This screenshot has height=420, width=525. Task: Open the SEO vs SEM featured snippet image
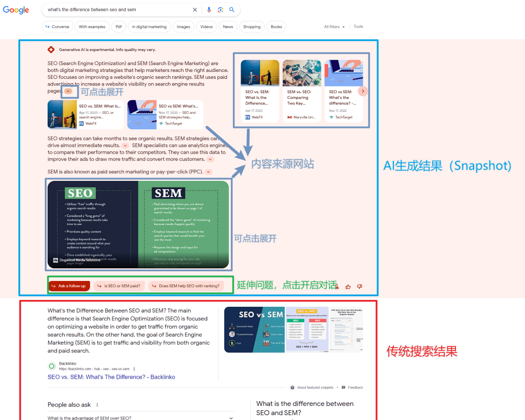tap(254, 330)
